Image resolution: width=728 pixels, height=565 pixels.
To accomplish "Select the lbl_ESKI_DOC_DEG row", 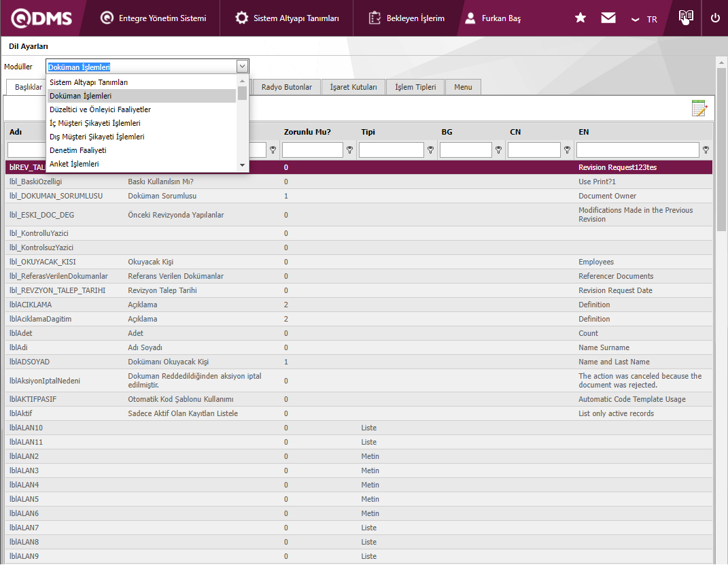I will click(359, 215).
